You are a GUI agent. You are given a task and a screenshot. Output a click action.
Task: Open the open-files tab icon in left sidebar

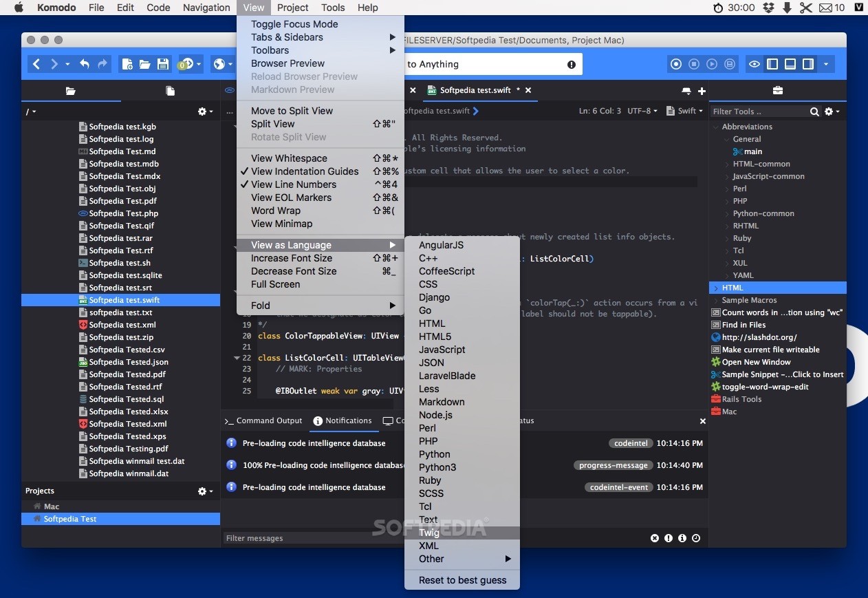tap(171, 91)
